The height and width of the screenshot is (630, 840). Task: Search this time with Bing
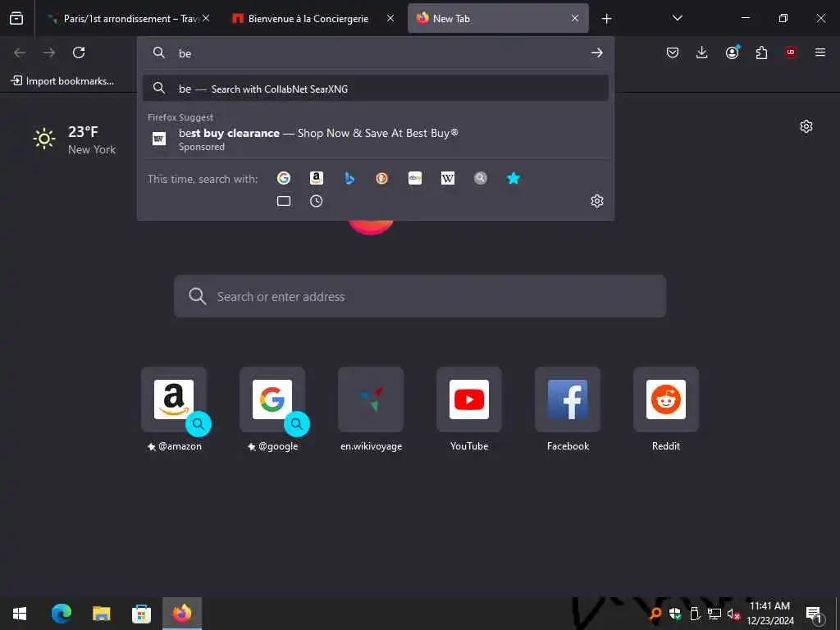click(x=349, y=178)
